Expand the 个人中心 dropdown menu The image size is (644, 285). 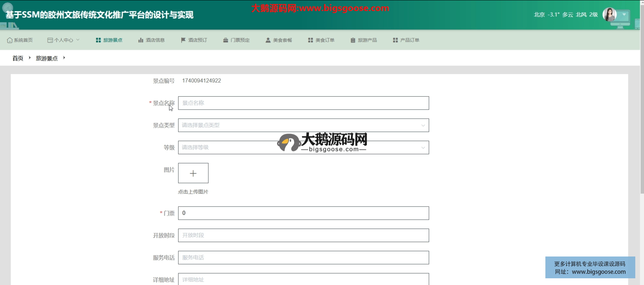(64, 40)
